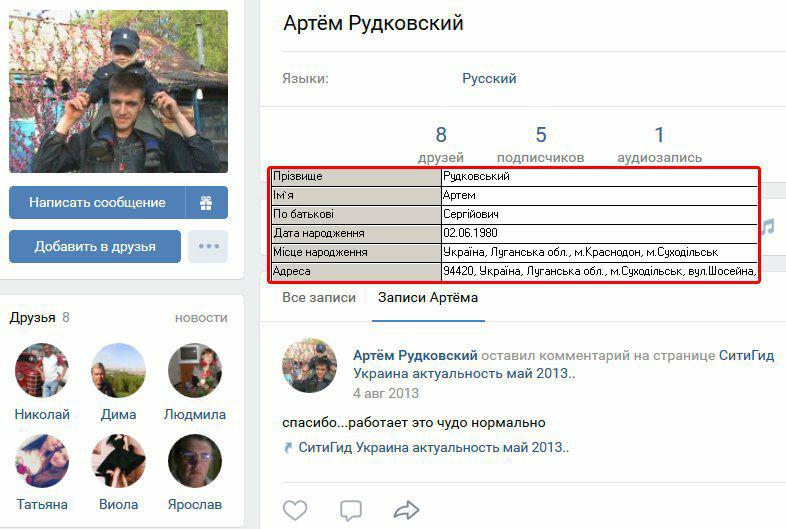Open the post author's small avatar

click(309, 366)
